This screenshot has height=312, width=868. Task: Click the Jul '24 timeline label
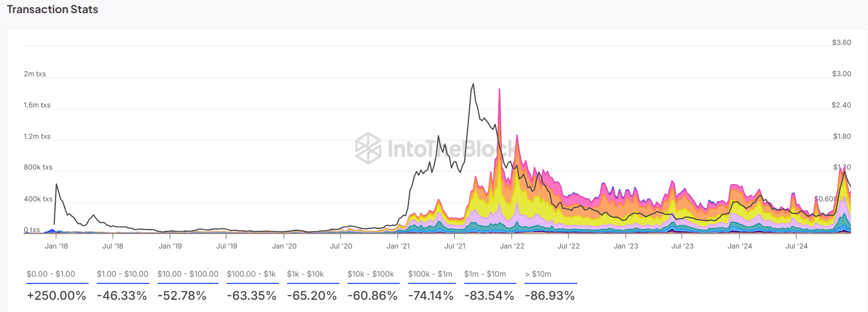(x=796, y=246)
